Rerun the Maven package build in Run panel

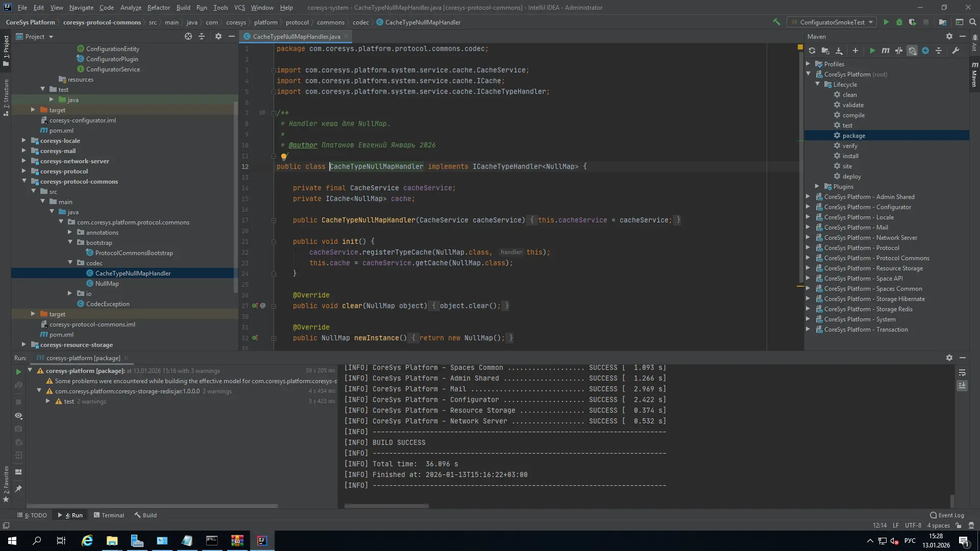[x=18, y=372]
